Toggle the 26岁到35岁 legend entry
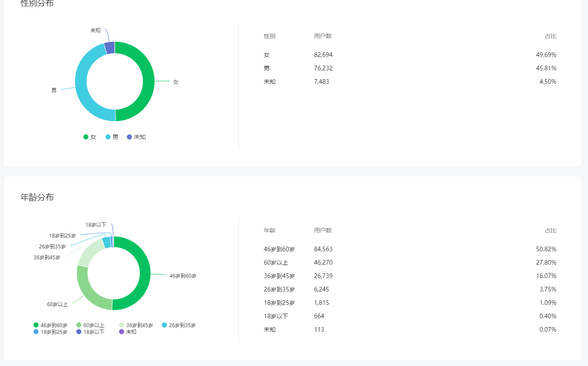The height and width of the screenshot is (366, 588). click(179, 325)
